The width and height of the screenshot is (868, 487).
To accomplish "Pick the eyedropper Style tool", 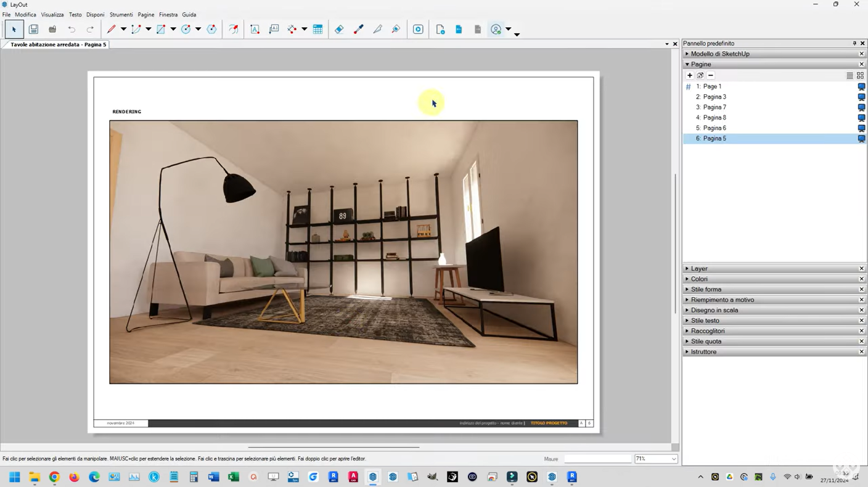I will tap(358, 29).
